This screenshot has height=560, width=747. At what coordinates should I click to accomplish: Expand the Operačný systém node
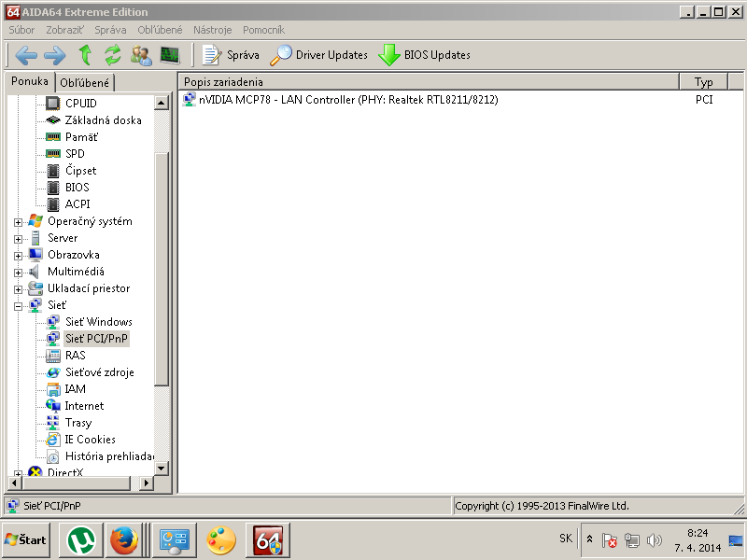click(18, 222)
